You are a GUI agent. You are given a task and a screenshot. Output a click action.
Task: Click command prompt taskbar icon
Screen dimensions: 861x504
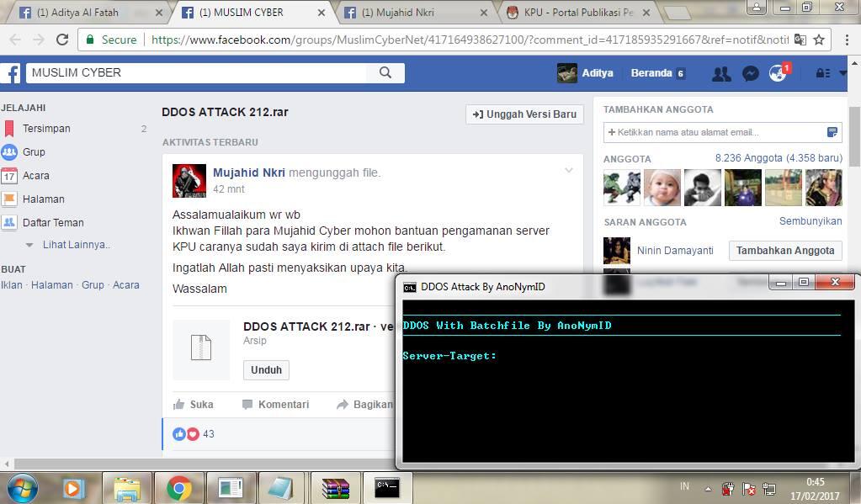(x=387, y=487)
